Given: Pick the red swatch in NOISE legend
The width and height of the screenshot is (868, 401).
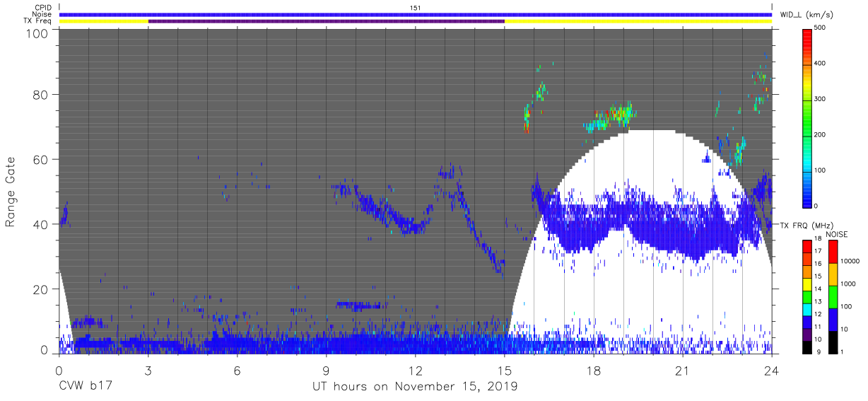Looking at the screenshot, I should (833, 252).
